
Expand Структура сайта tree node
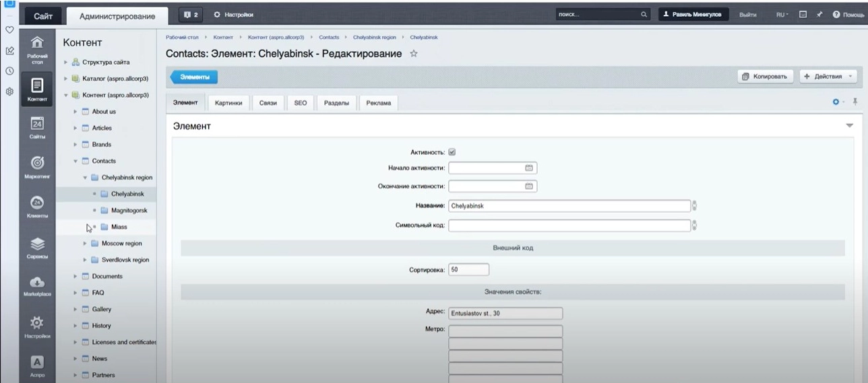[x=66, y=62]
